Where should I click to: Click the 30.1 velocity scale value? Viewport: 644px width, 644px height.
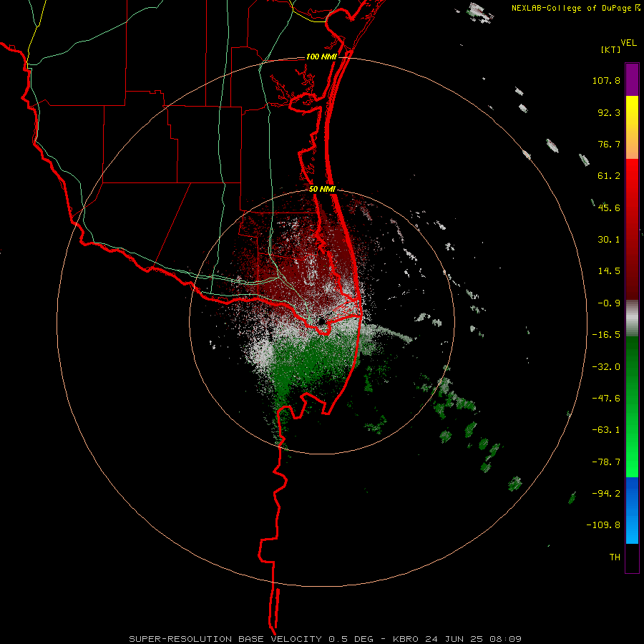tap(609, 240)
